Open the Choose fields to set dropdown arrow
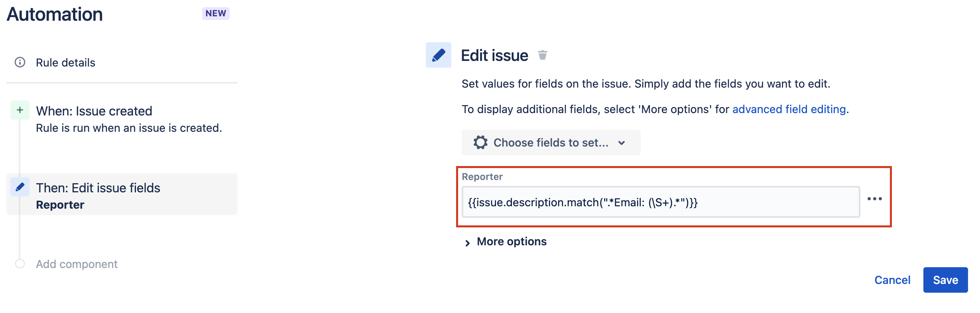Image resolution: width=980 pixels, height=313 pixels. coord(622,143)
